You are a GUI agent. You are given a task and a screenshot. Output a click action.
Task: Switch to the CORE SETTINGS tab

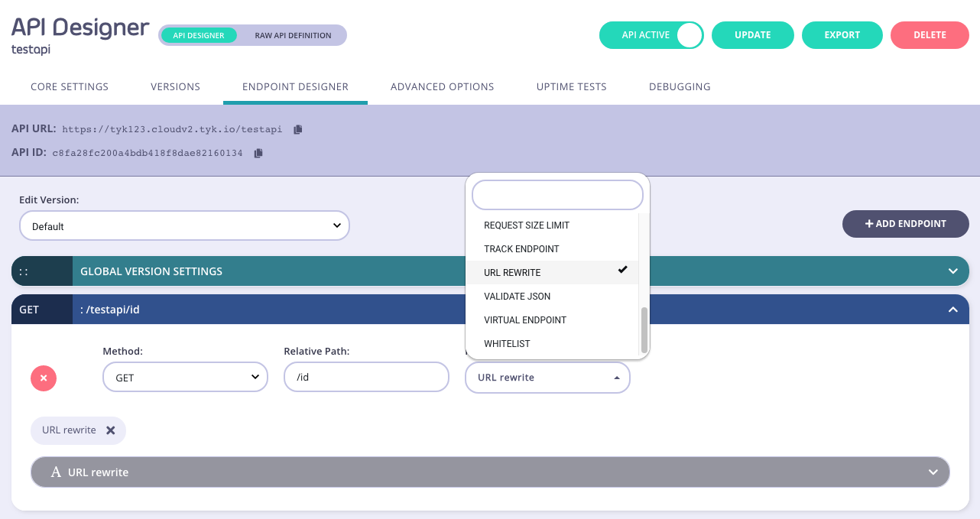pyautogui.click(x=69, y=86)
